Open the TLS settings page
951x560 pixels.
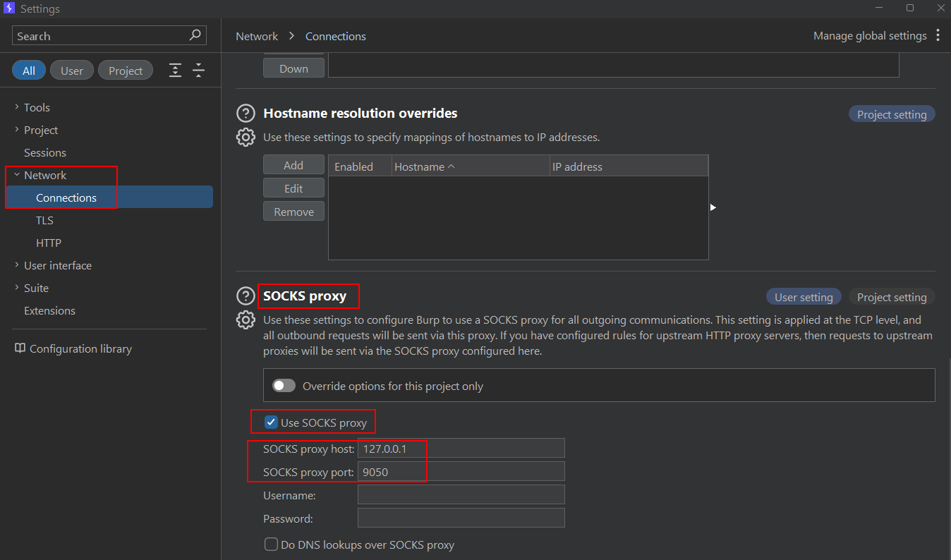click(44, 220)
